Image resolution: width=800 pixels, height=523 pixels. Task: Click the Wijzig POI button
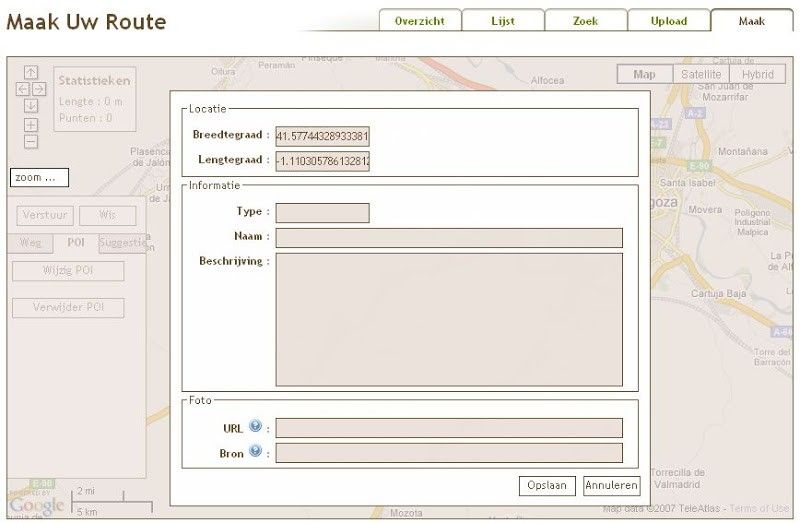(x=68, y=271)
